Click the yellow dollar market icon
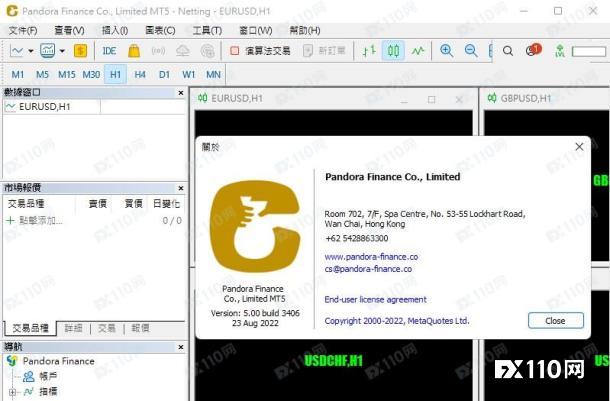 [80, 51]
